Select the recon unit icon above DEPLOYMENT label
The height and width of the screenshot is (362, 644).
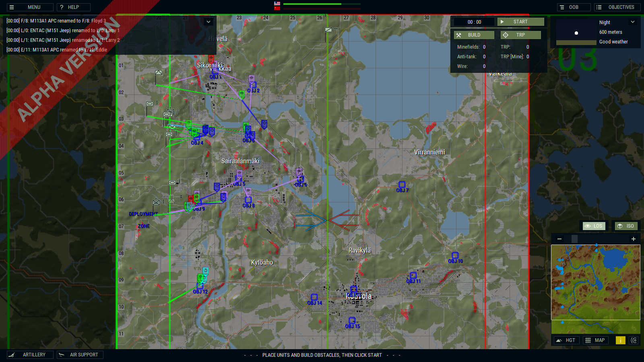(156, 202)
